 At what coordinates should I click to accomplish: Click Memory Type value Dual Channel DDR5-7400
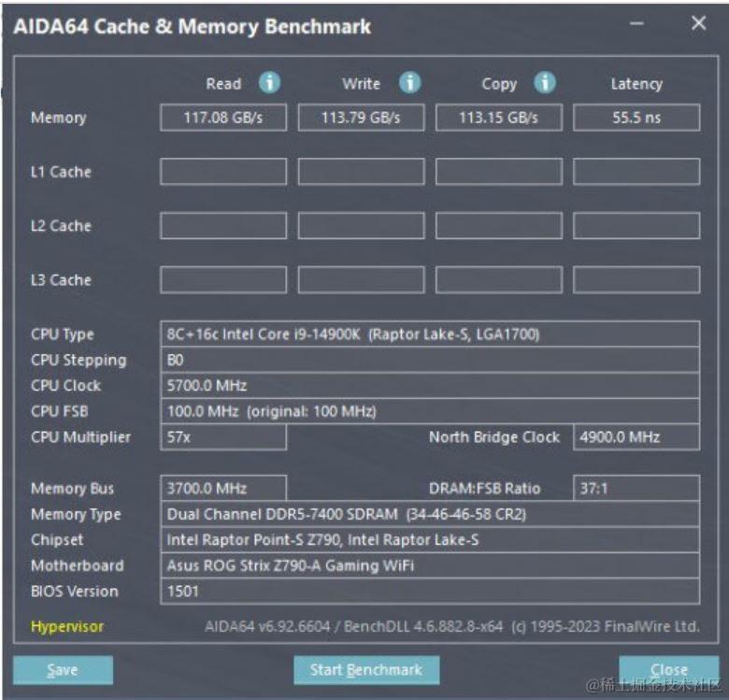(430, 514)
